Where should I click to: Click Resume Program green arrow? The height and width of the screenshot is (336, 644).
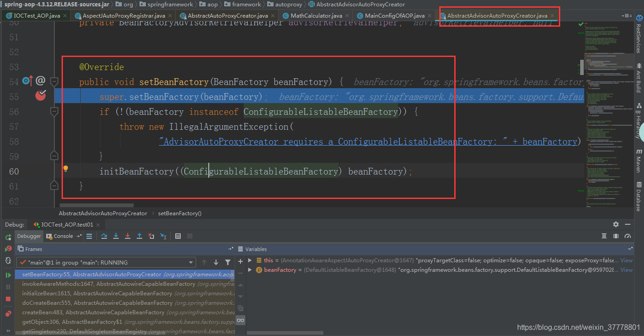pyautogui.click(x=8, y=275)
